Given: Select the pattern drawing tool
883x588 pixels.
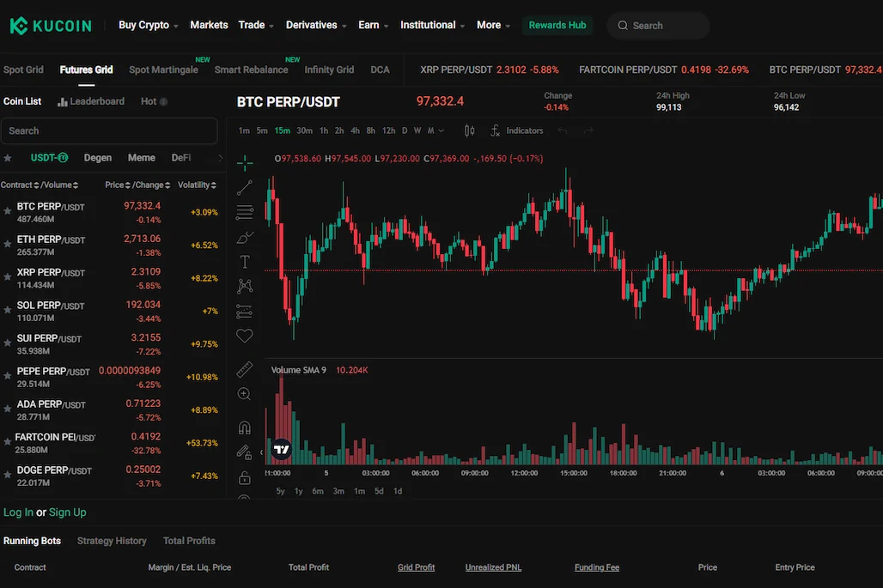Looking at the screenshot, I should point(245,287).
